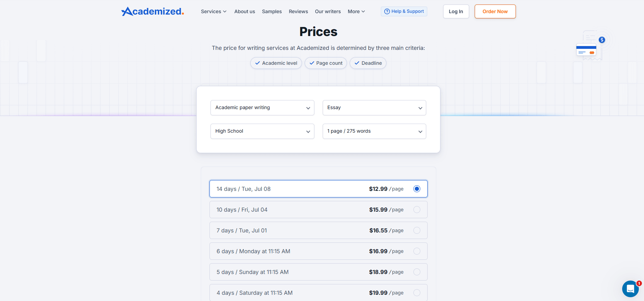Open the 1 page / 275 words selector
This screenshot has height=301, width=644.
coord(374,131)
